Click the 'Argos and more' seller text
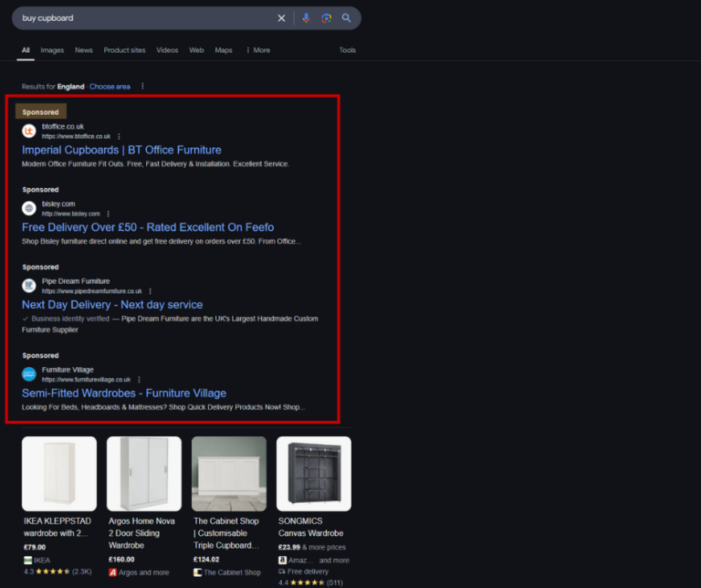 144,572
